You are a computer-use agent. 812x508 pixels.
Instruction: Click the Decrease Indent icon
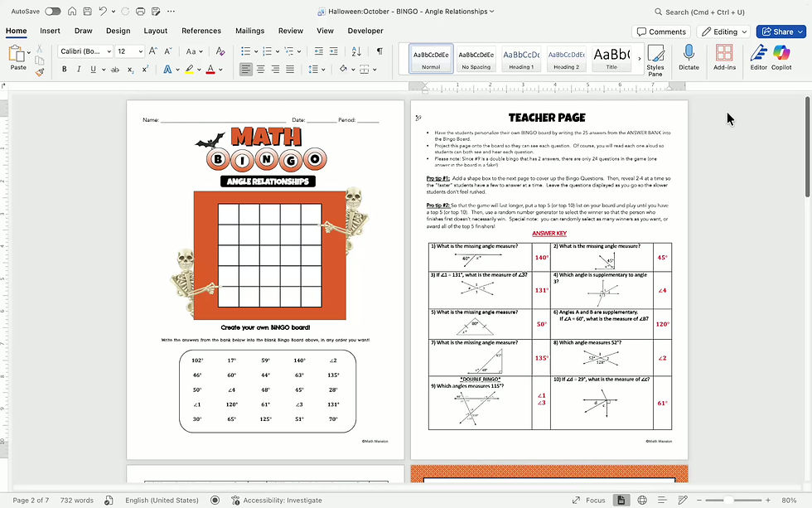point(318,51)
